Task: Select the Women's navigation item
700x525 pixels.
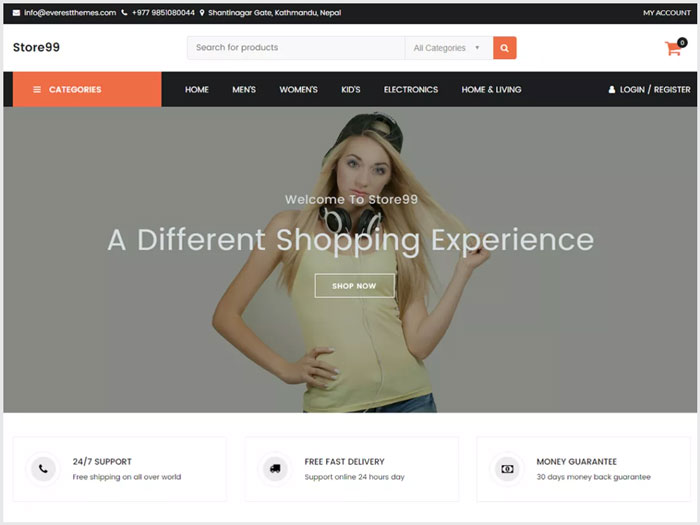Action: click(298, 90)
